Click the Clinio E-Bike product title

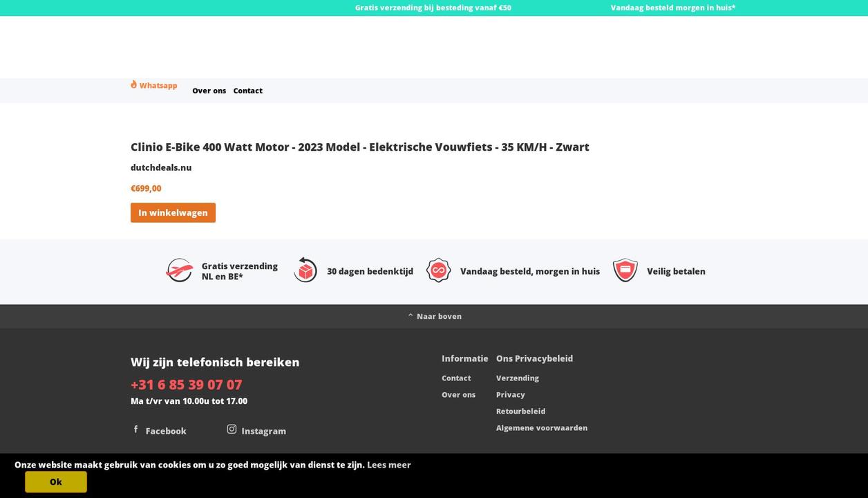pyautogui.click(x=360, y=147)
